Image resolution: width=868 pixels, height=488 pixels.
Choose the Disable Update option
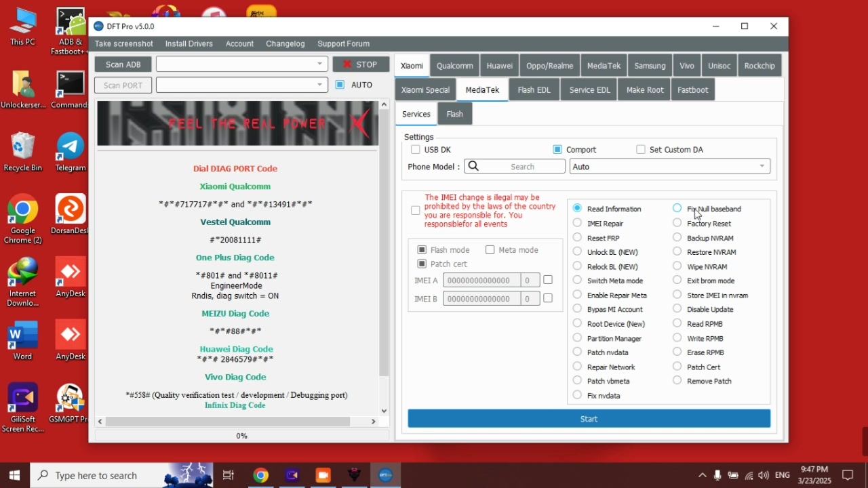pyautogui.click(x=677, y=309)
